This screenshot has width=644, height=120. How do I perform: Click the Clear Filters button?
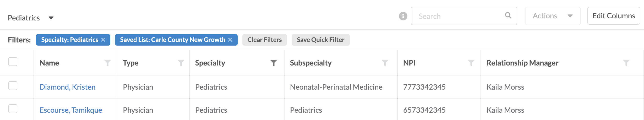tap(265, 40)
